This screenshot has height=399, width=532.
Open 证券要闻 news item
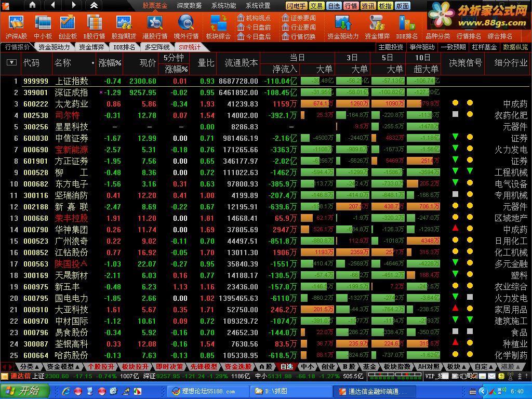pyautogui.click(x=299, y=18)
